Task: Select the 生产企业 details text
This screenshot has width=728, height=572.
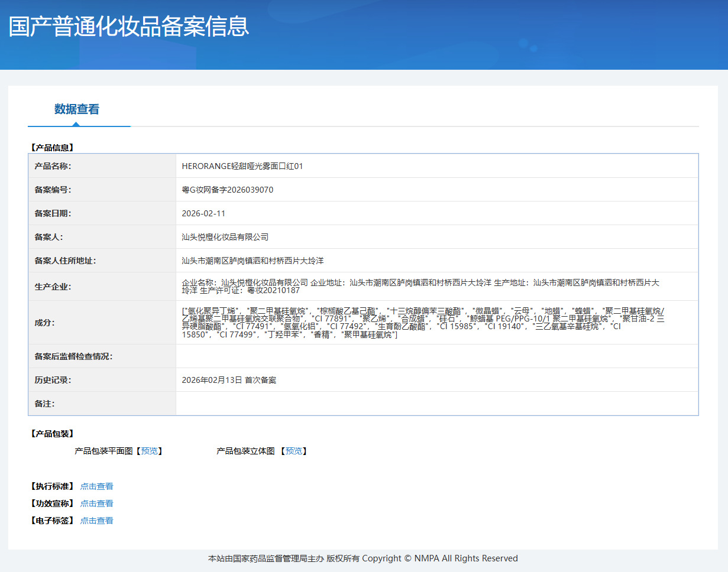Action: [420, 287]
